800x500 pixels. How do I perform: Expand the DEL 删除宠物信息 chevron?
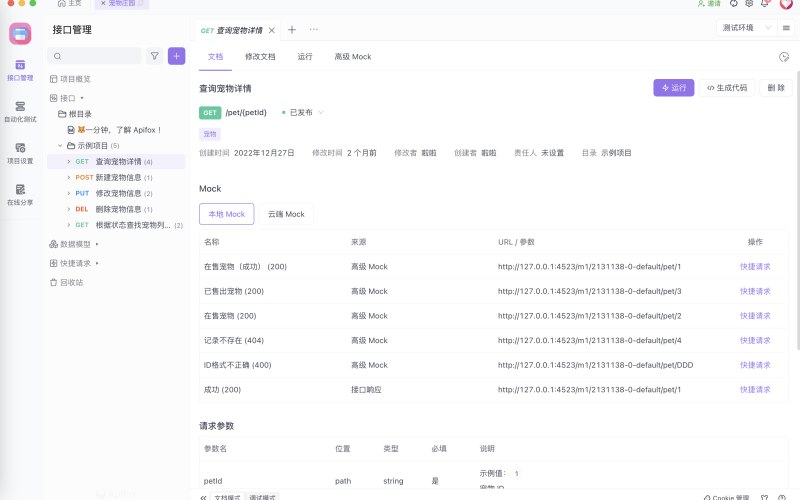69,209
